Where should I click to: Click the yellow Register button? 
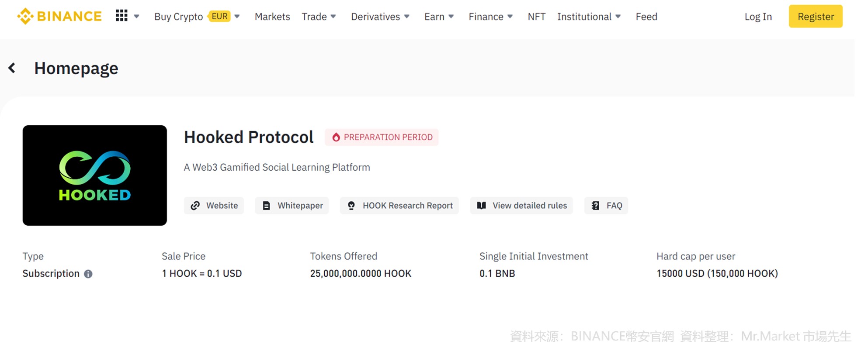[x=816, y=17]
